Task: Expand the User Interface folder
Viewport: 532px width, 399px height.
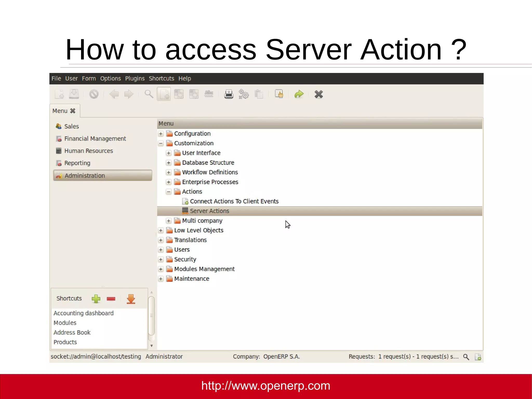Action: pyautogui.click(x=169, y=153)
